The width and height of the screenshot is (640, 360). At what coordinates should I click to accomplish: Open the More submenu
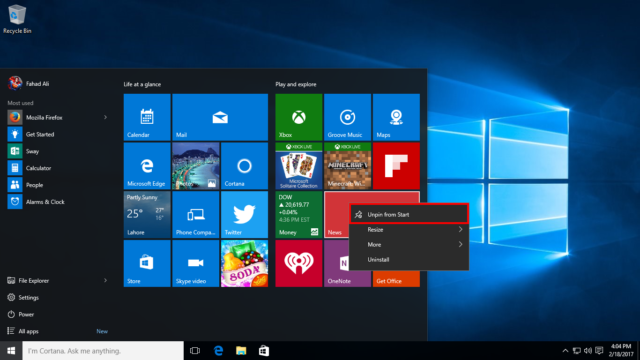(x=409, y=244)
